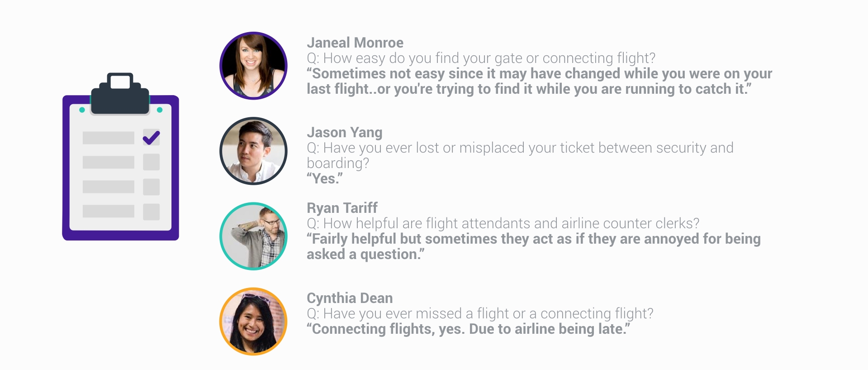This screenshot has height=370, width=868.
Task: Select the gate or connecting flight question
Action: pos(481,58)
